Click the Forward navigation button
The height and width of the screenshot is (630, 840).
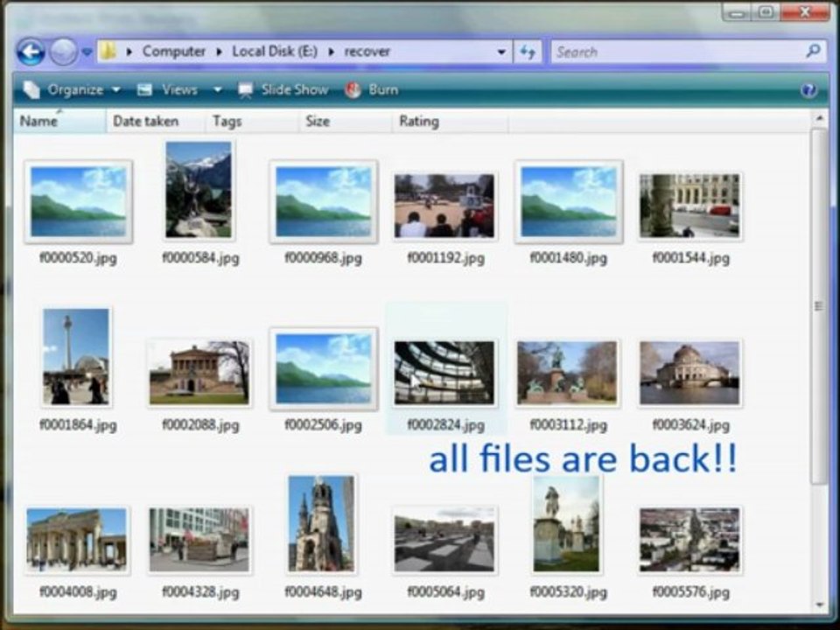click(63, 52)
